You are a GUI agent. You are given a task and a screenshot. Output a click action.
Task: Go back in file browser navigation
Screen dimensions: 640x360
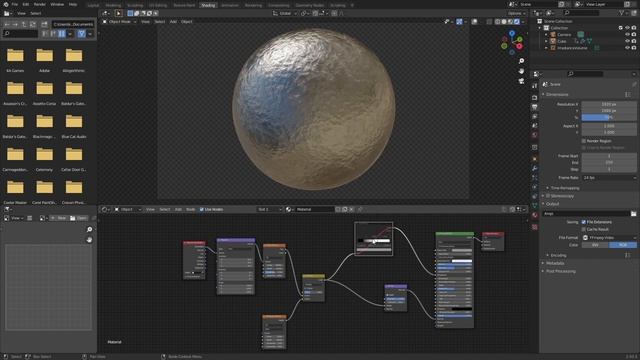pyautogui.click(x=7, y=24)
